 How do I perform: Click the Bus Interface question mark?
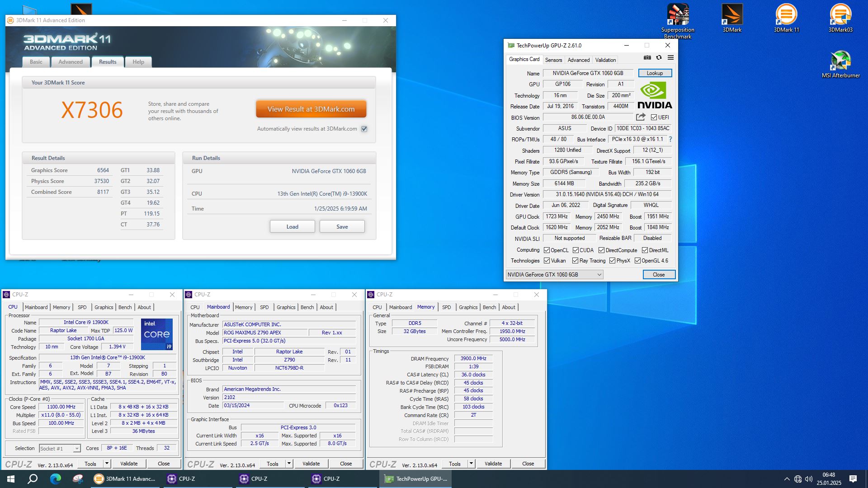point(670,139)
